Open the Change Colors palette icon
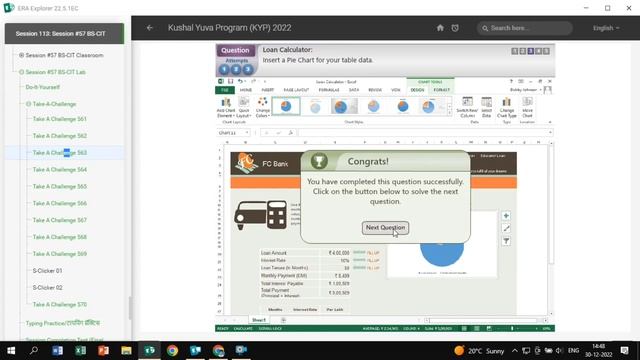 262,107
